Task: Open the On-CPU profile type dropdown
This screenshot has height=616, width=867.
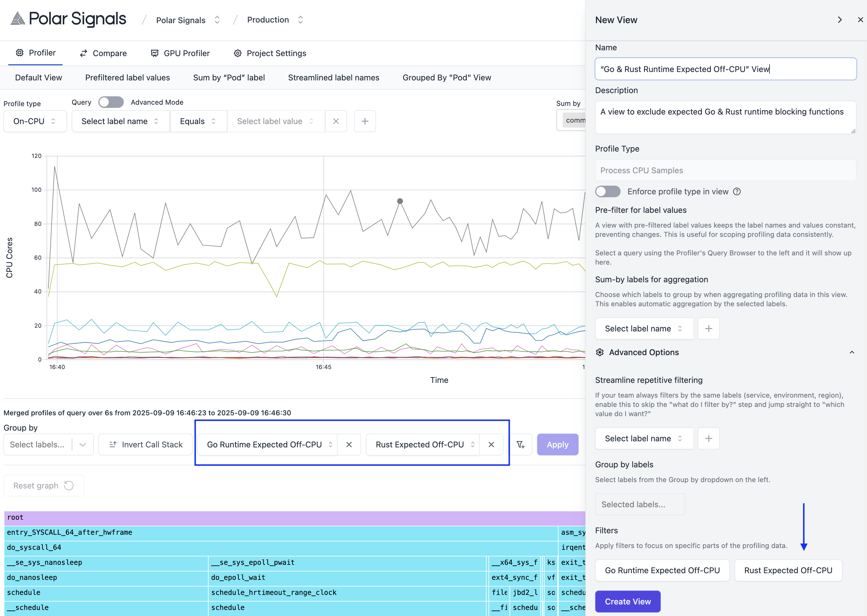Action: 35,121
